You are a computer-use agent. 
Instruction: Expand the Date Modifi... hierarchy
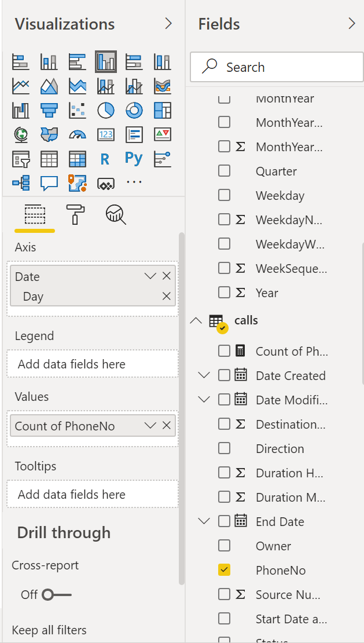(x=204, y=400)
